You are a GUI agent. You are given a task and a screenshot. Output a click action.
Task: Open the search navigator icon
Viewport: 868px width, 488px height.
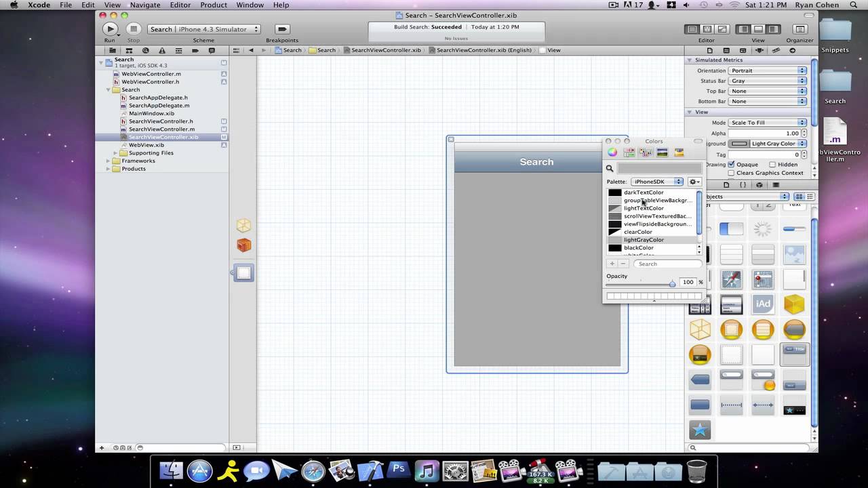click(x=145, y=51)
